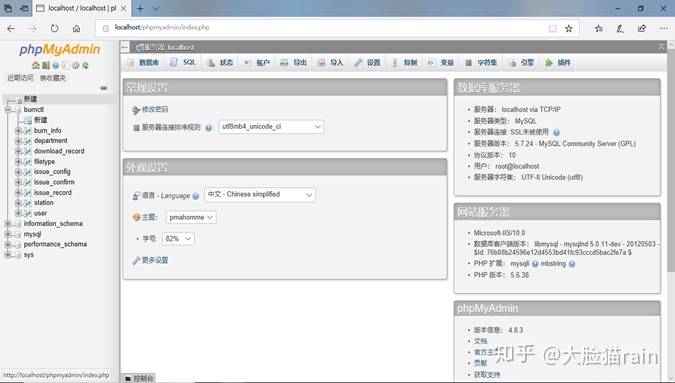Click the log out door icon
The image size is (675, 383).
pyautogui.click(x=46, y=65)
